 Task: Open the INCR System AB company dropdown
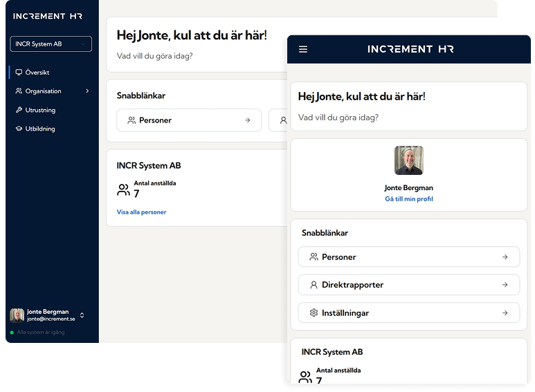51,44
